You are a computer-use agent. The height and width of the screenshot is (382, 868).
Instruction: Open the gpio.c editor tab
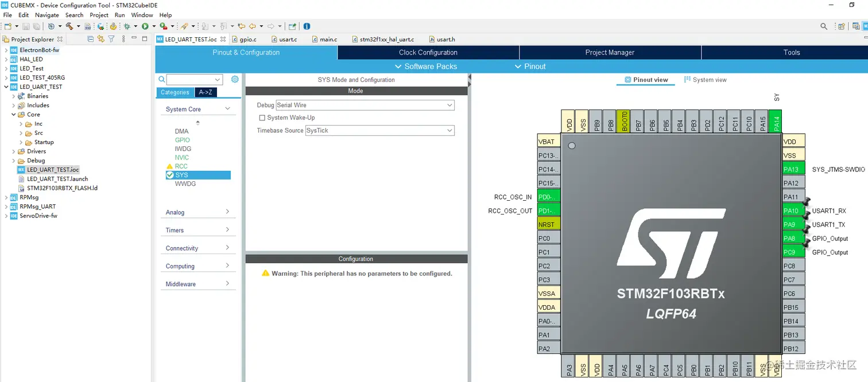tap(244, 39)
